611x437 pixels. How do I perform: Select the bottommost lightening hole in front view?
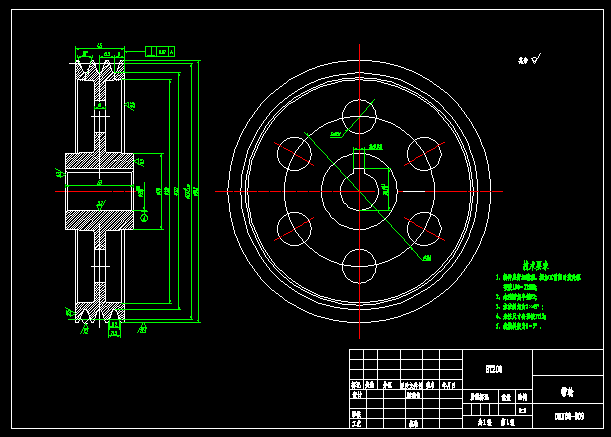pyautogui.click(x=359, y=266)
